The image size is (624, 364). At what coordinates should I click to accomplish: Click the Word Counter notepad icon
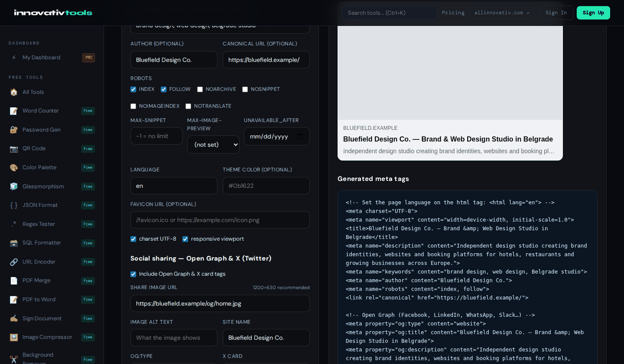click(x=14, y=111)
